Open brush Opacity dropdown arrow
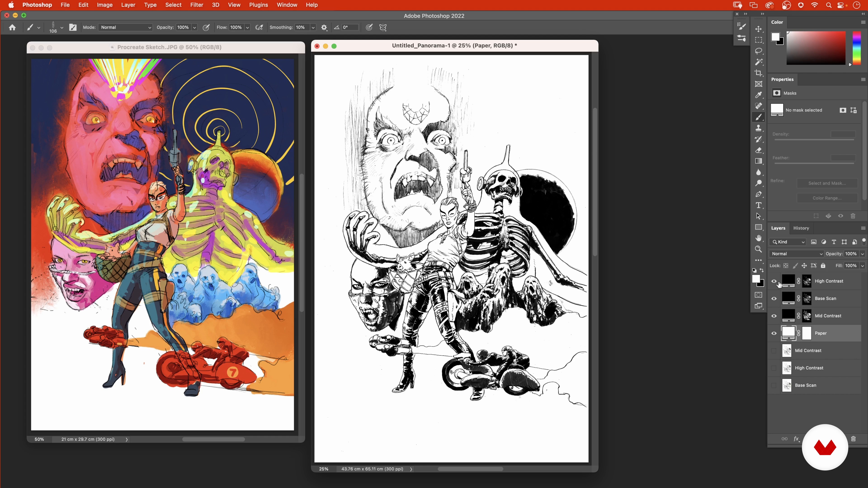This screenshot has width=868, height=488. [x=194, y=28]
